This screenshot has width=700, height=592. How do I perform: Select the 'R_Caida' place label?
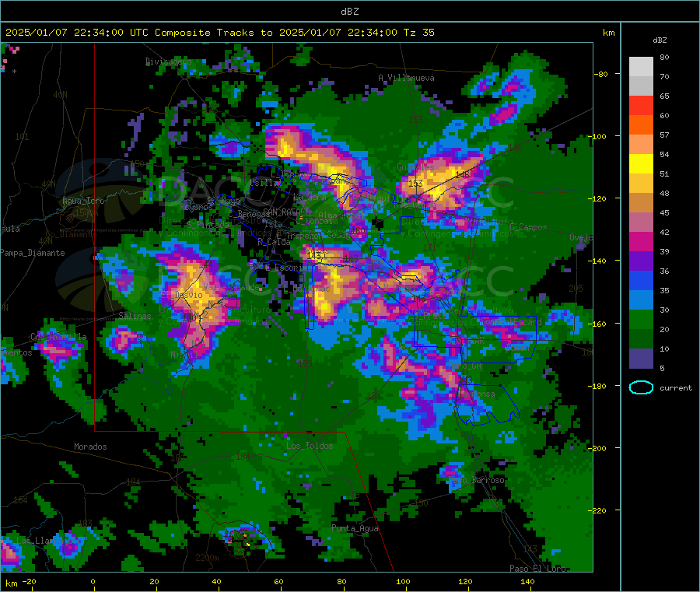click(x=274, y=242)
